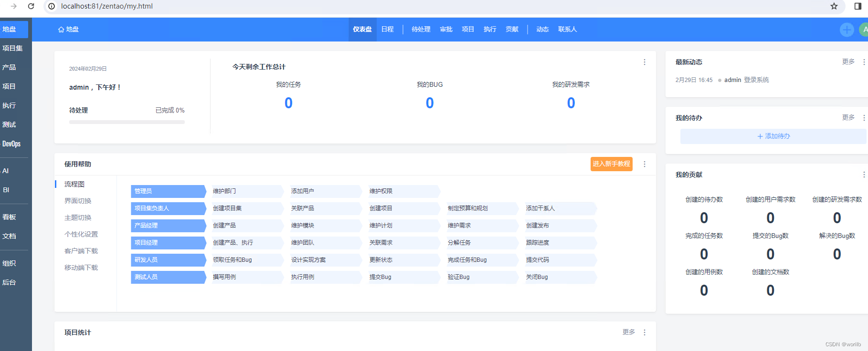Click the 待处理 progress bar
This screenshot has height=351, width=868.
coord(127,122)
